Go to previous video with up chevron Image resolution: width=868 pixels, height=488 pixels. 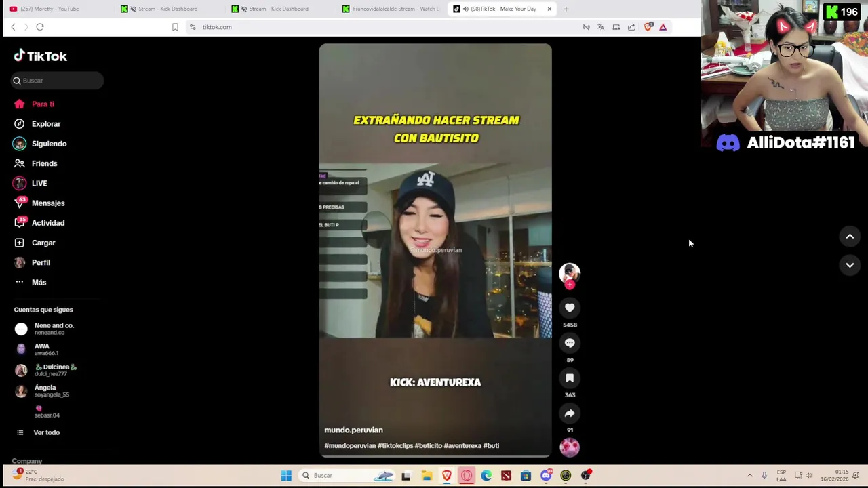click(850, 236)
